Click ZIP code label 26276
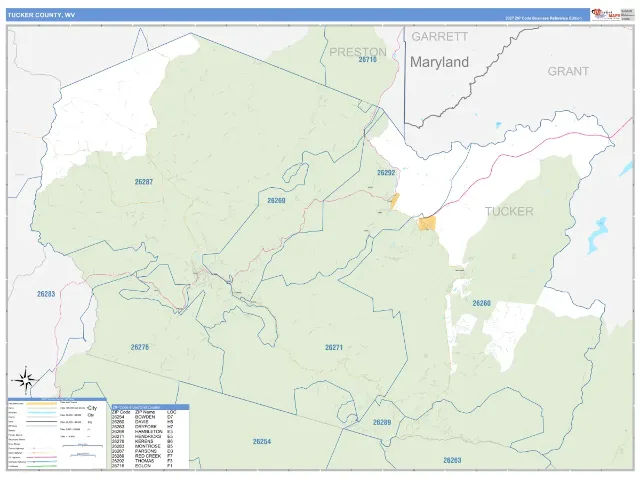This screenshot has height=480, width=640. (x=140, y=347)
